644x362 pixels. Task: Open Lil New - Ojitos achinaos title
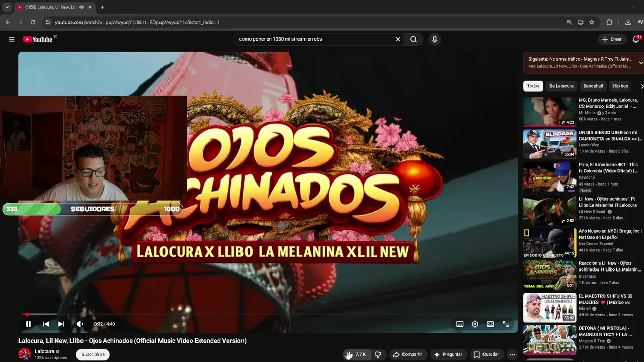pyautogui.click(x=608, y=202)
